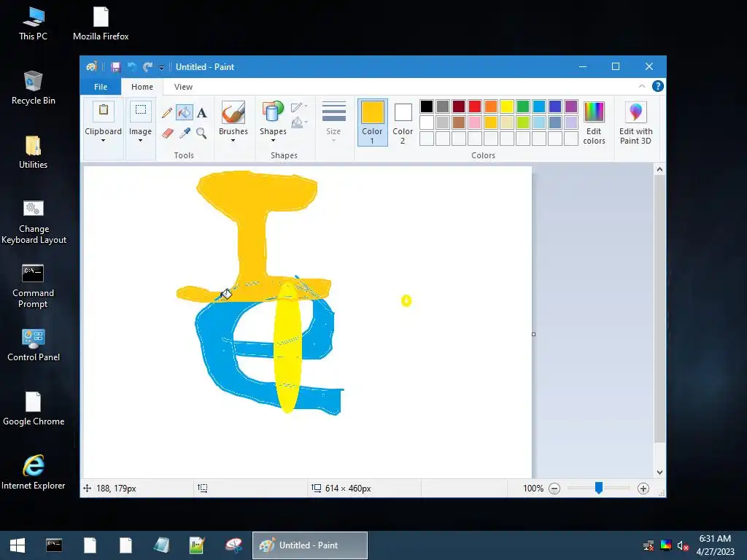Viewport: 747px width, 560px height.
Task: Open Customize Quick Access Toolbar dropdown
Action: [161, 68]
